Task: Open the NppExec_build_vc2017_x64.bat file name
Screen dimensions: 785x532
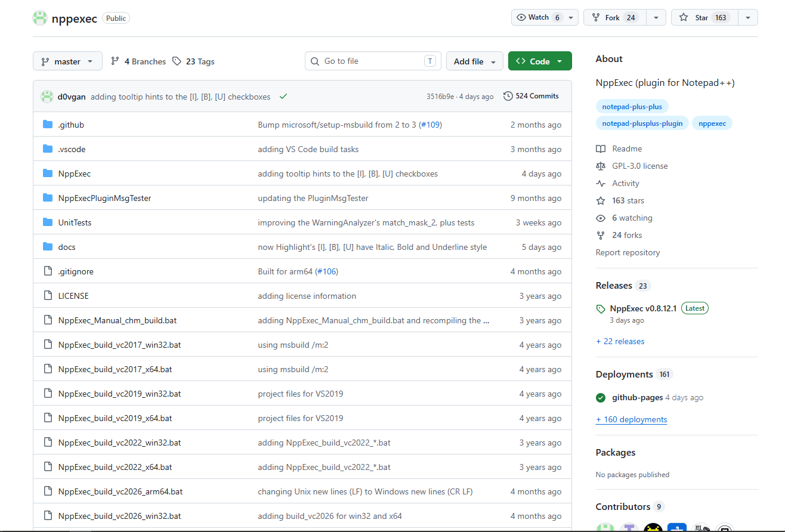Action: pos(115,369)
